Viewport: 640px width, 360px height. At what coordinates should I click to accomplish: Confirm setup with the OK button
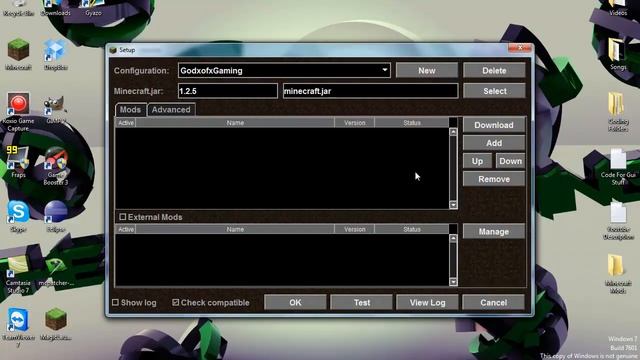coord(295,302)
